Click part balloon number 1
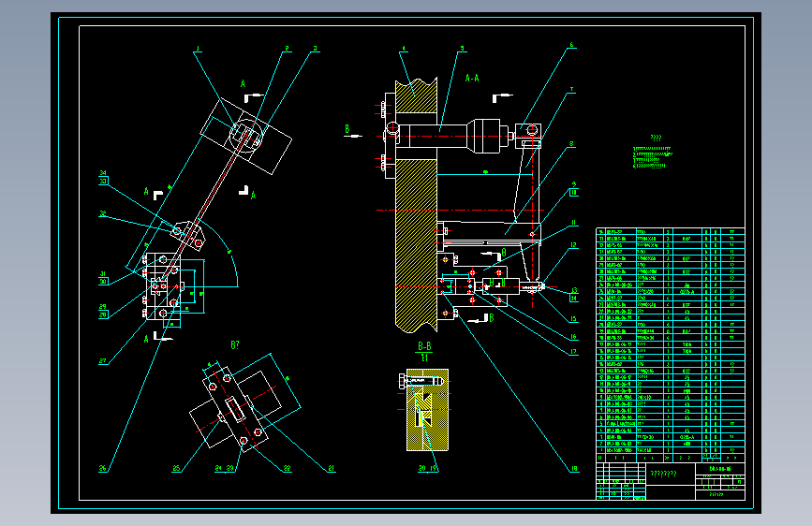Screen dimensions: 812x526 (198, 49)
